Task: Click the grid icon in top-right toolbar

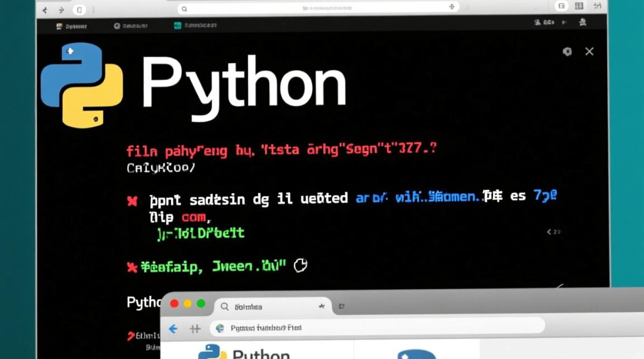Action: pyautogui.click(x=579, y=6)
